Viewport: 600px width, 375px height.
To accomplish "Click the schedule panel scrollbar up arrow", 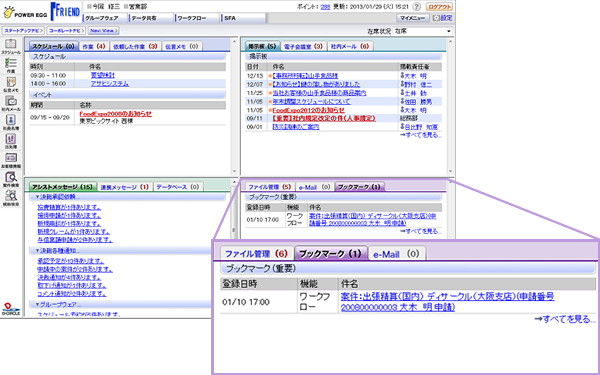I will [x=234, y=41].
